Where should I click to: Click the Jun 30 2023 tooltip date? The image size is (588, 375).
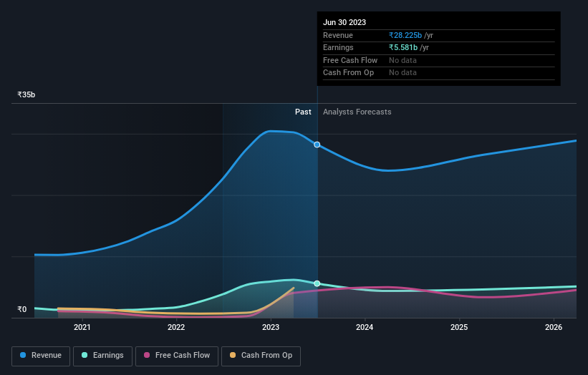click(344, 22)
